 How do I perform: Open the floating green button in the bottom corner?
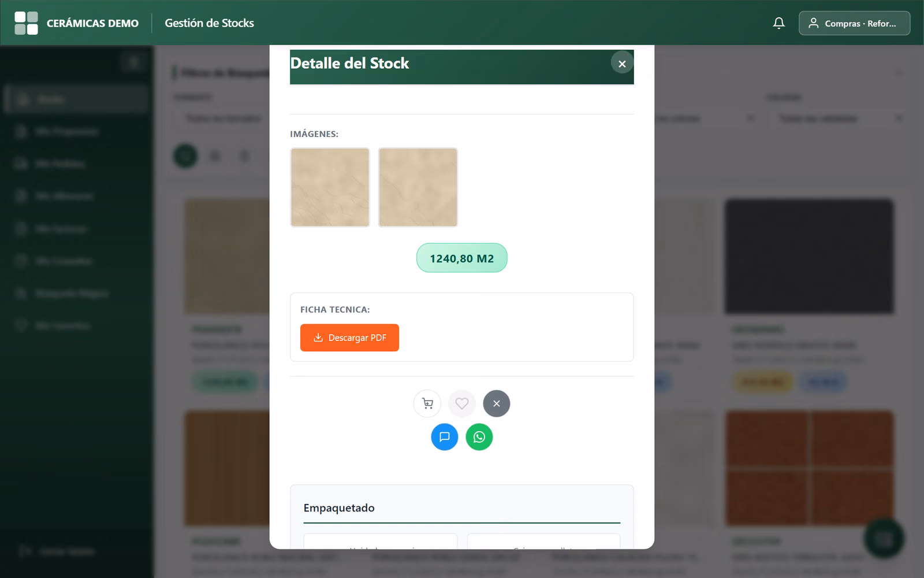tap(884, 539)
